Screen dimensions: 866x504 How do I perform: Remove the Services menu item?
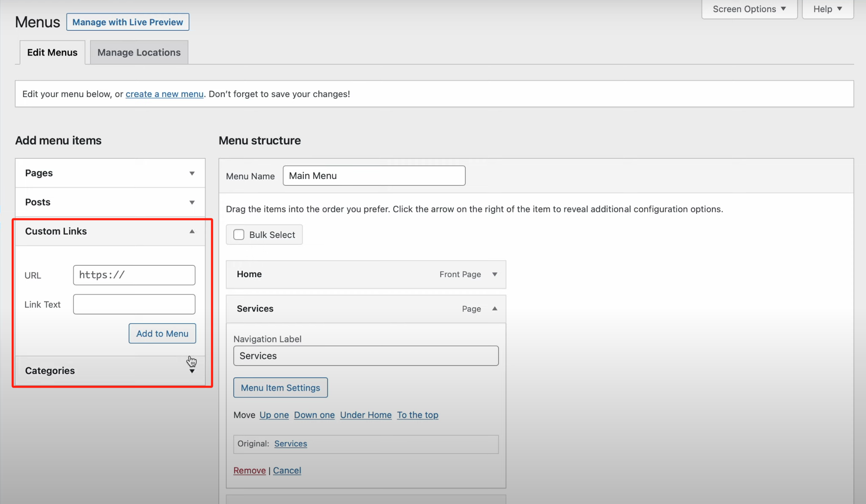(x=249, y=470)
